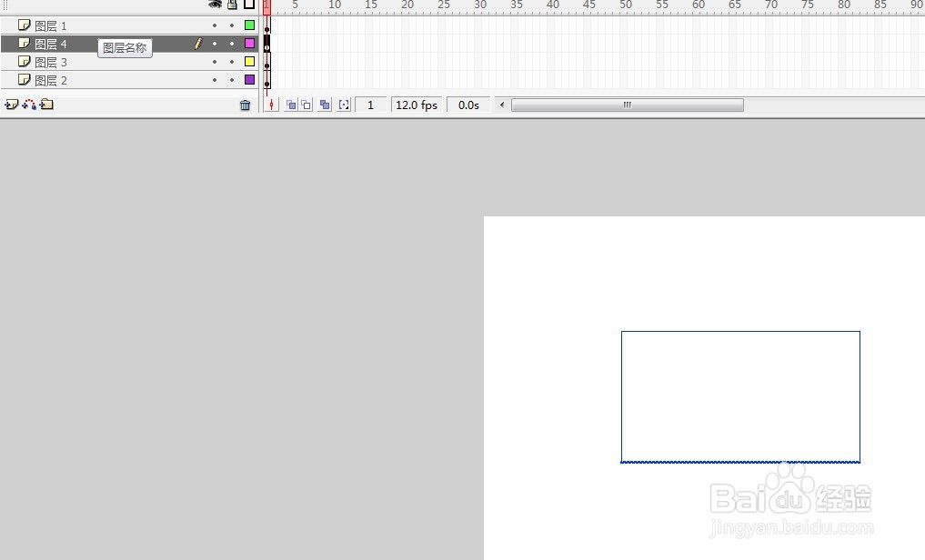Viewport: 925px width, 560px height.
Task: Select keyframe of 图层 4 at frame 1
Action: tap(267, 44)
